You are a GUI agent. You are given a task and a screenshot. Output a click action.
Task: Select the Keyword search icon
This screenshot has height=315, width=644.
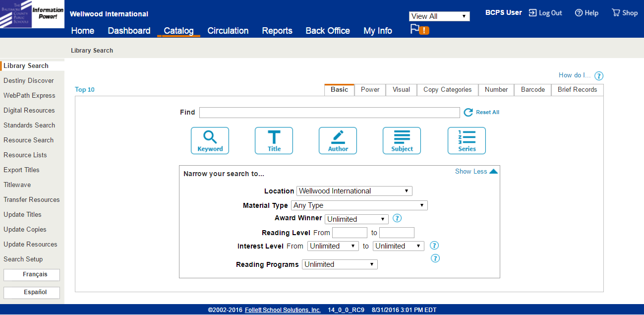click(210, 140)
